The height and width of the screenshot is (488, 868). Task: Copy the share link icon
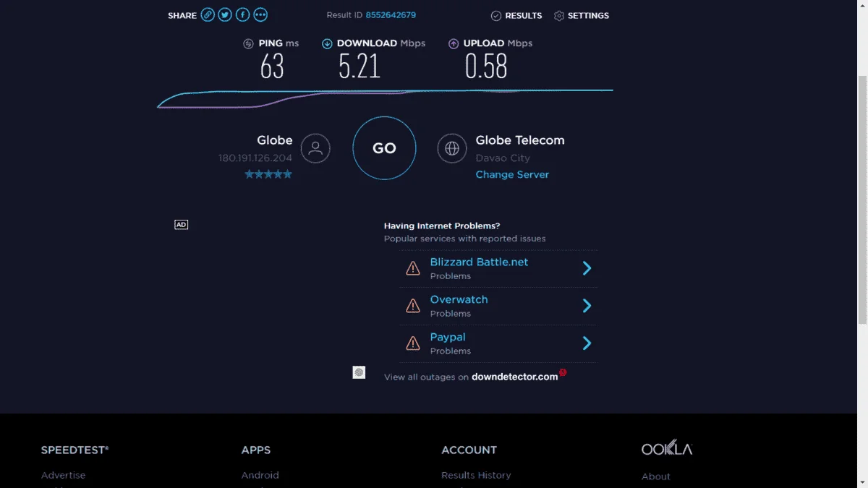point(208,15)
